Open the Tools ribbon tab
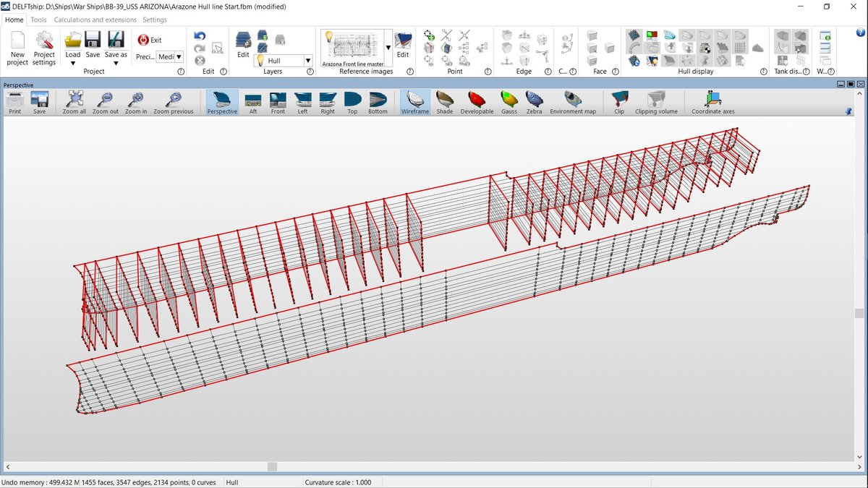This screenshot has height=488, width=868. point(38,20)
